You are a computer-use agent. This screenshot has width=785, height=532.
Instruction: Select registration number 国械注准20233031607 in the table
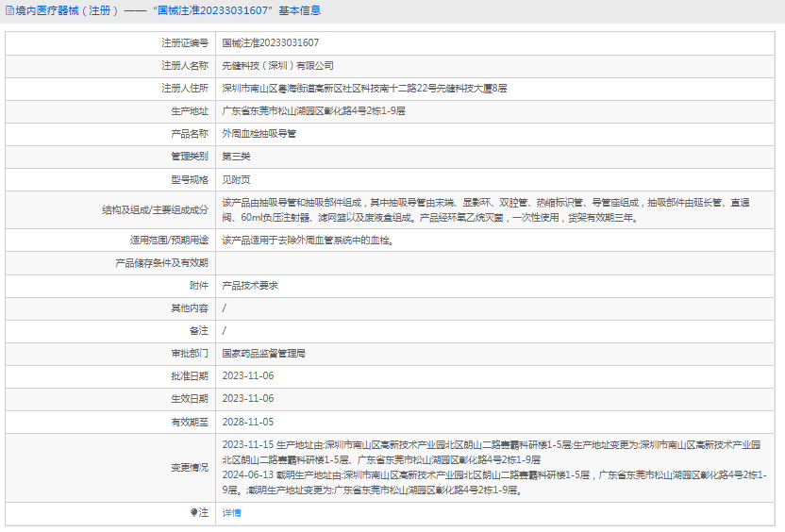pos(271,43)
